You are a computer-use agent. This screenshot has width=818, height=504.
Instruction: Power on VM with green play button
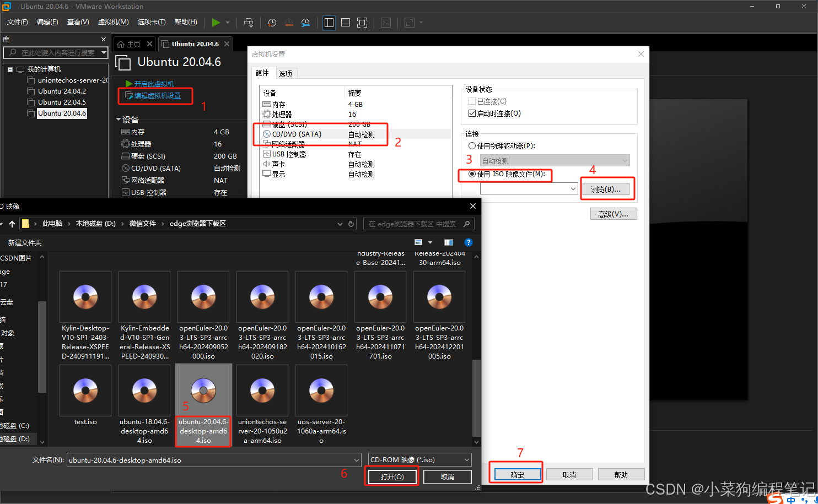216,23
